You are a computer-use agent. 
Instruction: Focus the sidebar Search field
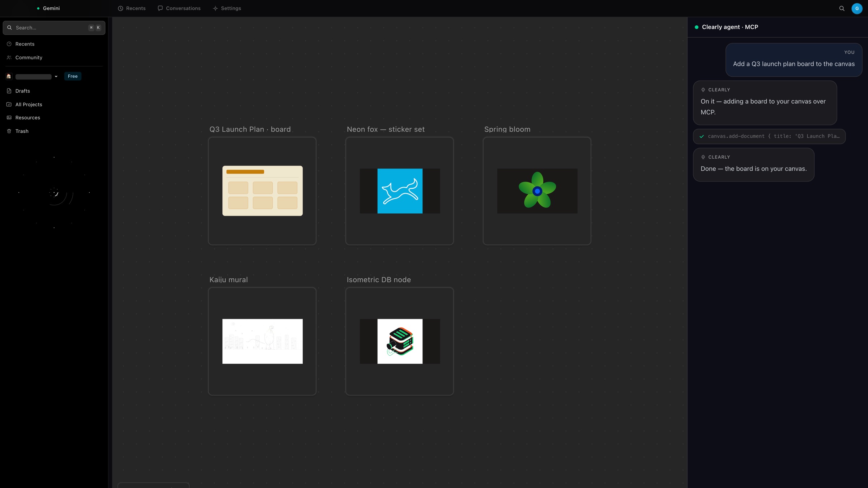[x=54, y=27]
